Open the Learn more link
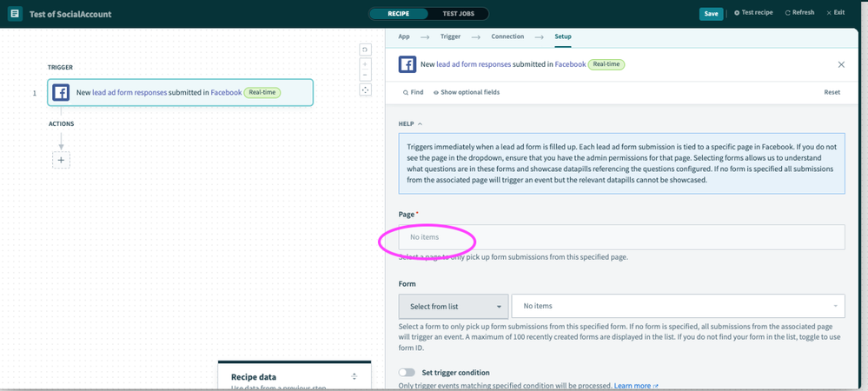 tap(636, 386)
